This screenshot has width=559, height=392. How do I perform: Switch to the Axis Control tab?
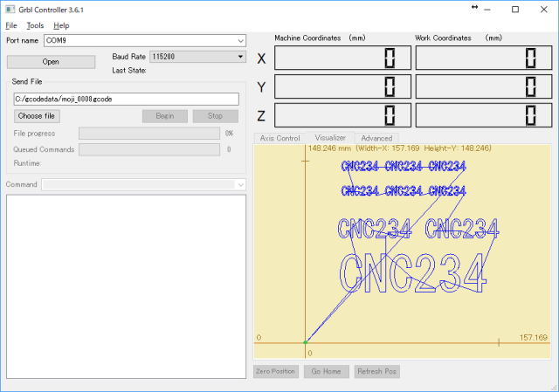click(279, 138)
